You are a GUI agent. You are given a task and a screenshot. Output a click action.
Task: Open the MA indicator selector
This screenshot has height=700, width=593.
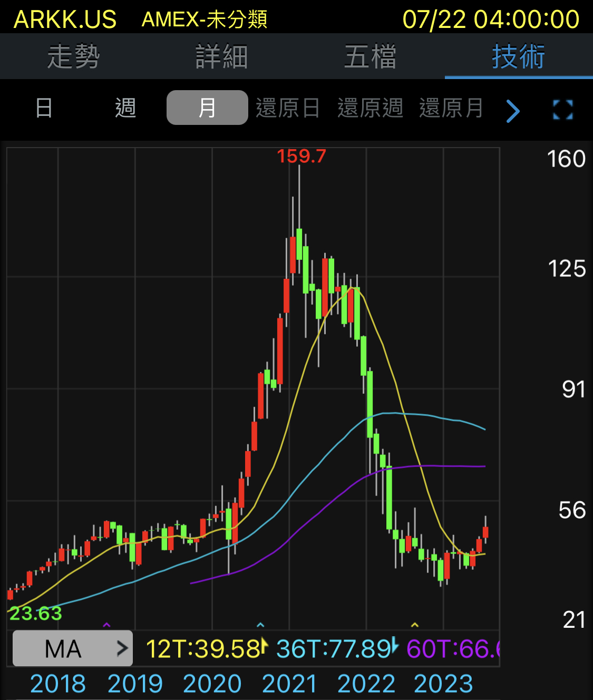click(x=73, y=648)
